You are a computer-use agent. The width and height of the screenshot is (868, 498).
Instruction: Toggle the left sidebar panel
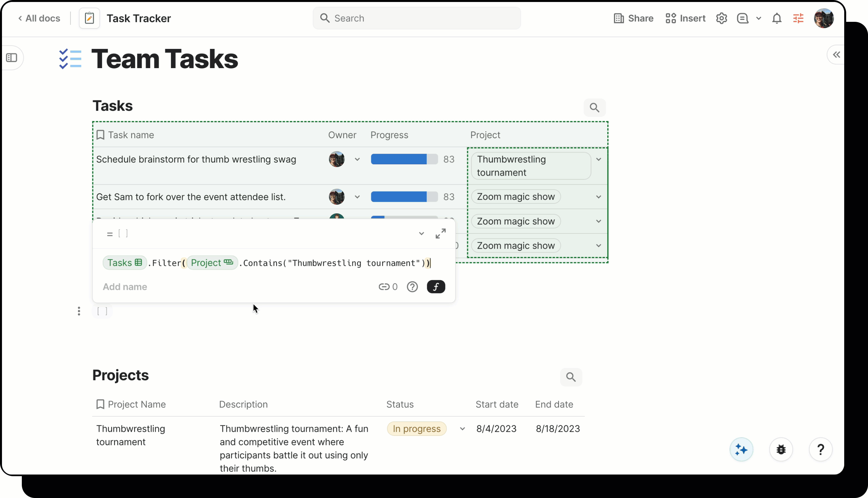click(x=12, y=58)
